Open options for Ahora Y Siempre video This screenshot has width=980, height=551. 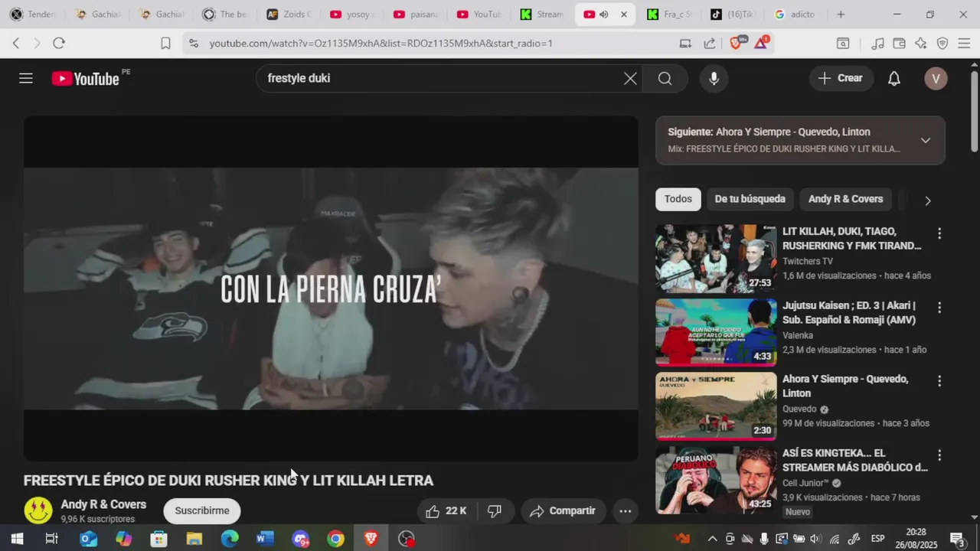[x=939, y=380]
